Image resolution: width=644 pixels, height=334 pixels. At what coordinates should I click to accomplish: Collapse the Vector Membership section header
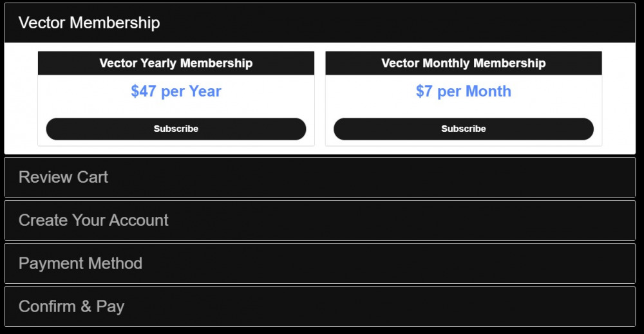[386, 23]
